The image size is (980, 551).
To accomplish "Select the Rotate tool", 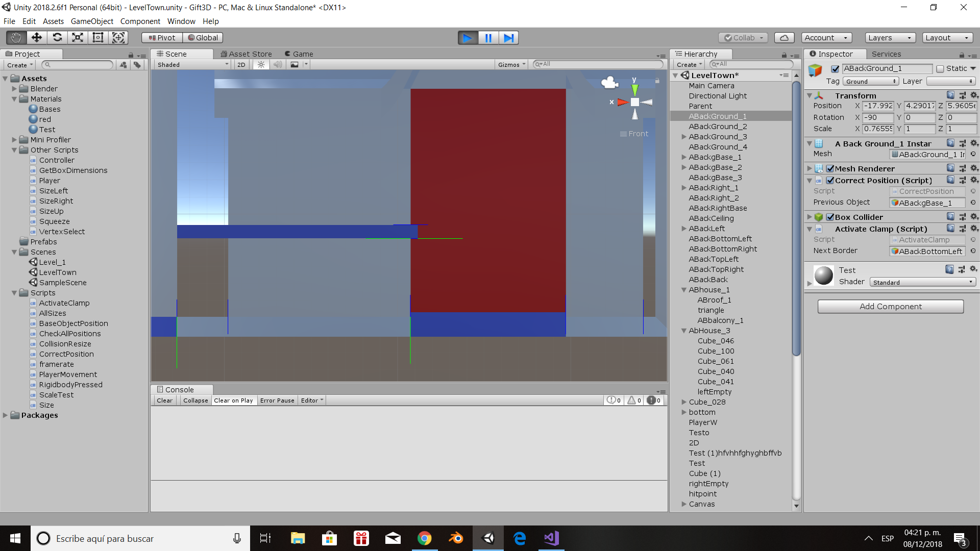I will (x=57, y=38).
